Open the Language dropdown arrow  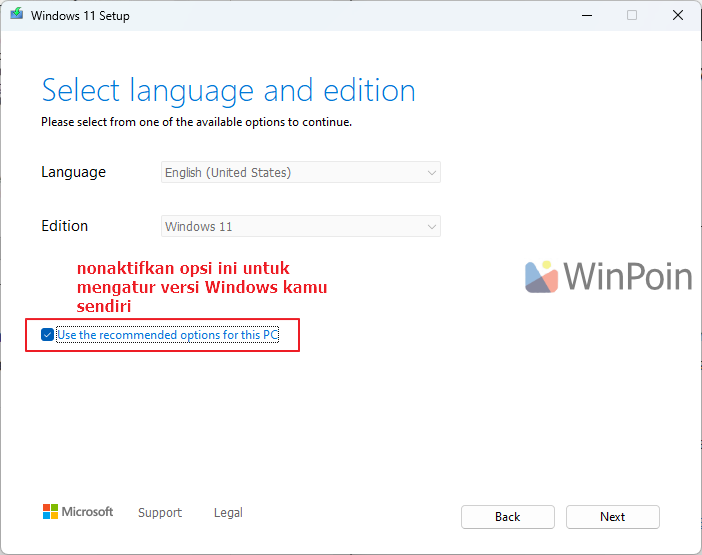pos(432,173)
